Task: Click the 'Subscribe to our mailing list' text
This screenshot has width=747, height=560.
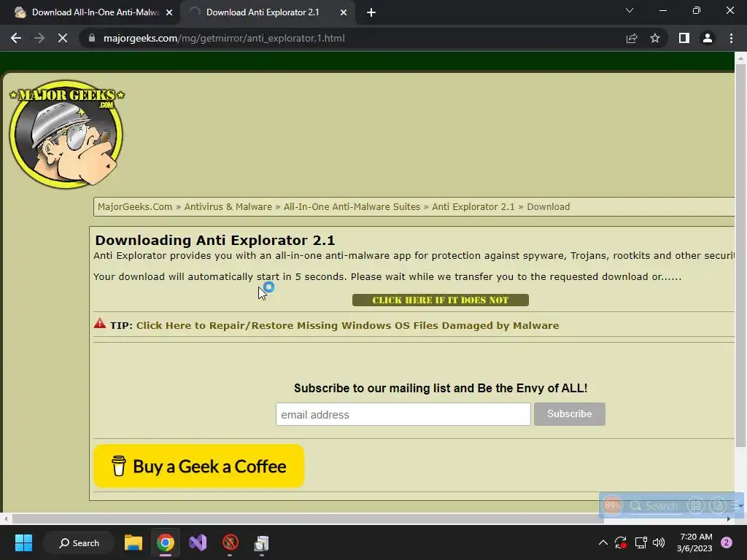Action: tap(441, 388)
